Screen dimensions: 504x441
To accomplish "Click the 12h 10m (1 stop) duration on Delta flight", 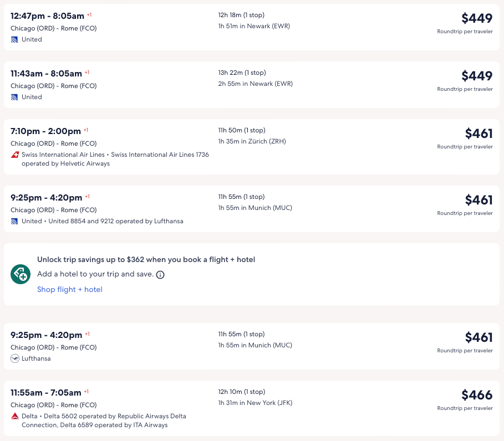I will [242, 392].
